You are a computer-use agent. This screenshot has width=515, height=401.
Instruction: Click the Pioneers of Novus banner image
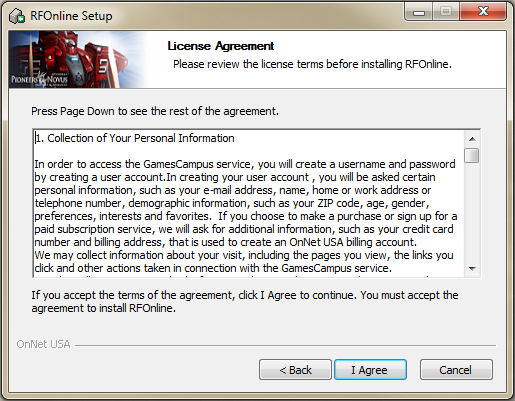click(x=83, y=59)
